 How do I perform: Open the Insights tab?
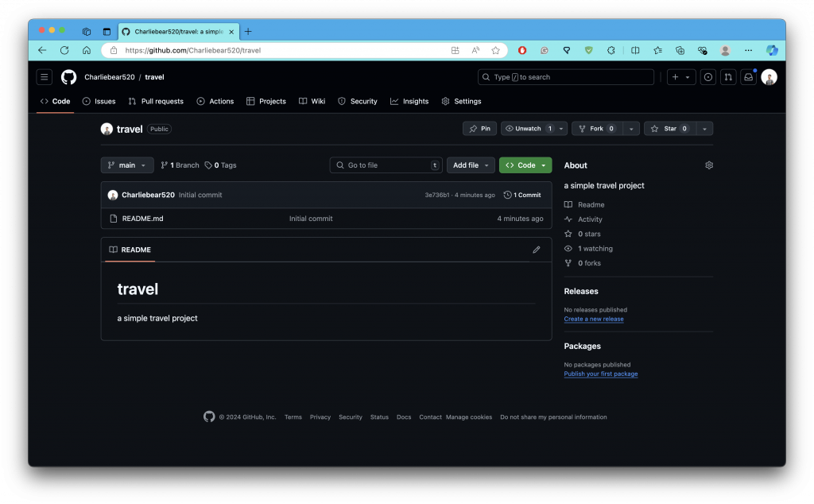pyautogui.click(x=409, y=101)
